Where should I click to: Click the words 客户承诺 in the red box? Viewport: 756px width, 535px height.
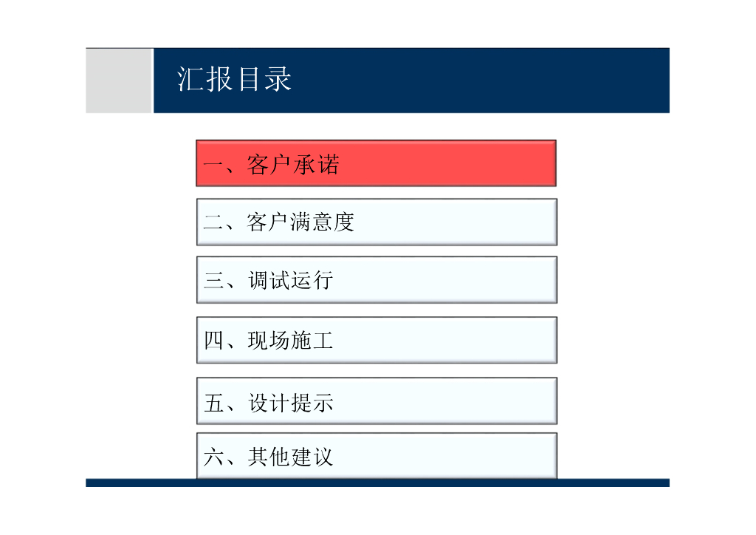coord(293,165)
